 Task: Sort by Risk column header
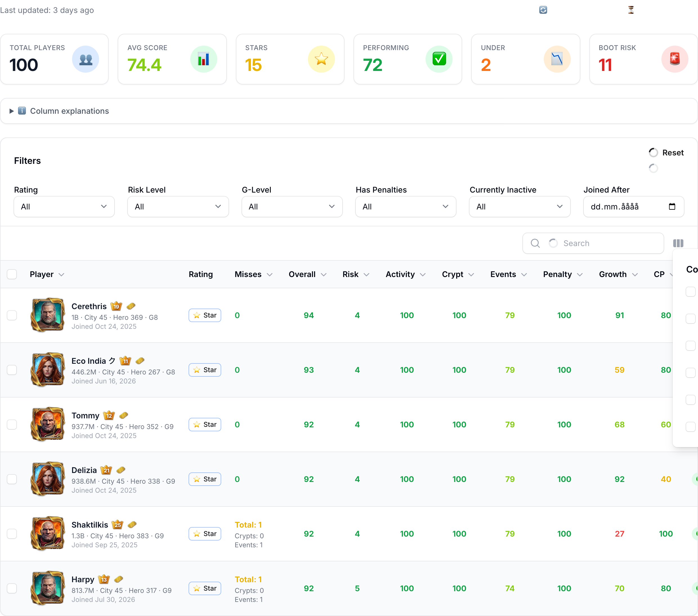point(356,274)
